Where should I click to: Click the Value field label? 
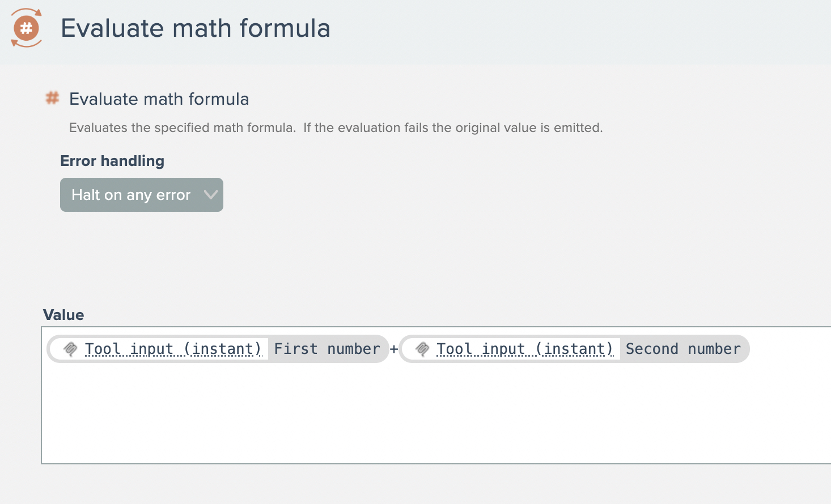(x=63, y=315)
